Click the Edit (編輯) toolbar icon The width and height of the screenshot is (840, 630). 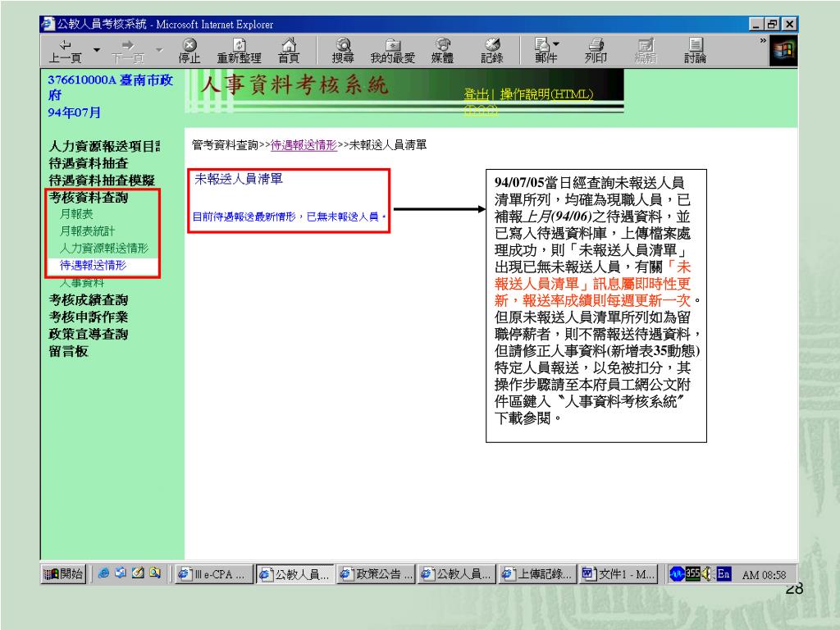pyautogui.click(x=646, y=51)
